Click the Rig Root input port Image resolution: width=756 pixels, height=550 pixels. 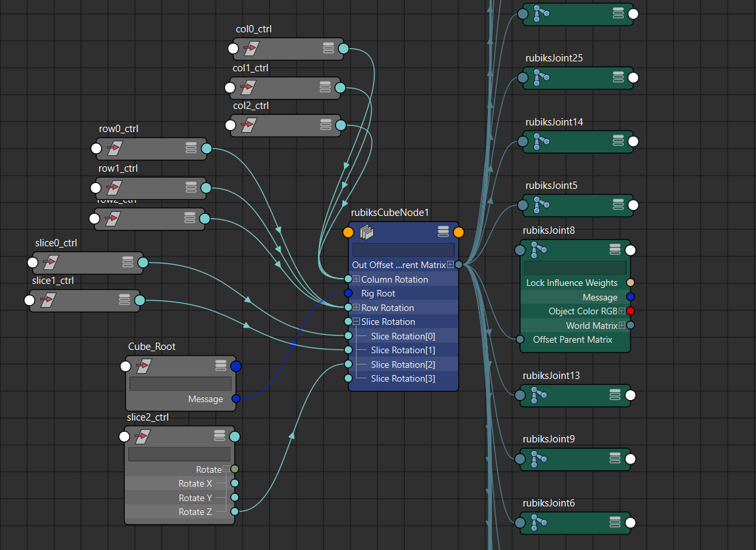point(348,293)
